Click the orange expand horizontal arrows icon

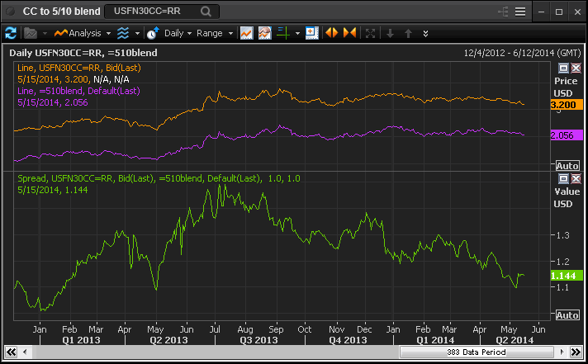point(332,33)
